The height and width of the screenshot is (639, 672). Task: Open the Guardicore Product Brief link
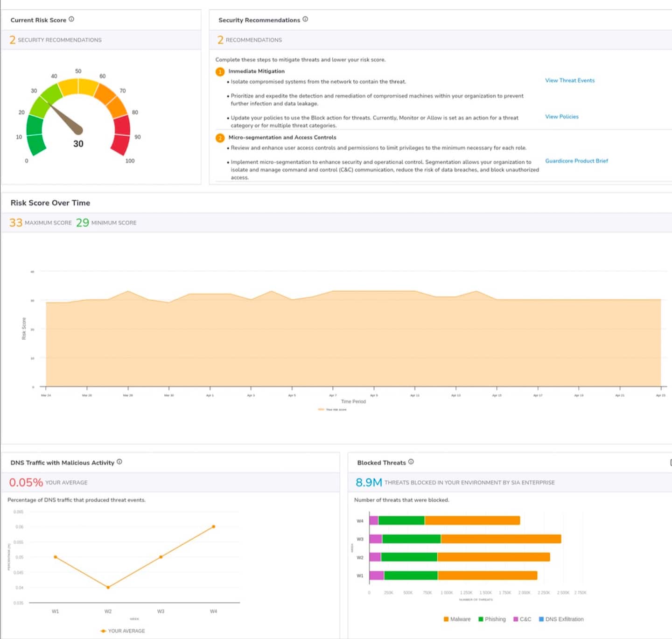(576, 161)
